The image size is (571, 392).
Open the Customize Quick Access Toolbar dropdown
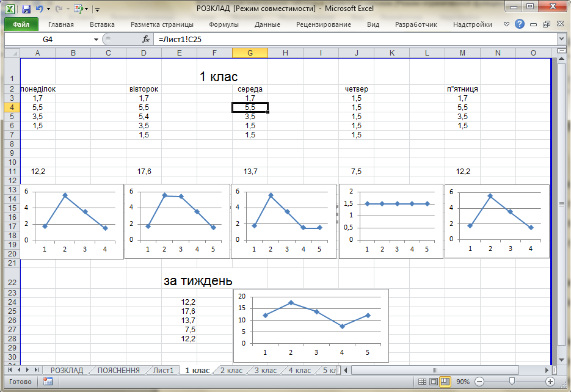(97, 9)
